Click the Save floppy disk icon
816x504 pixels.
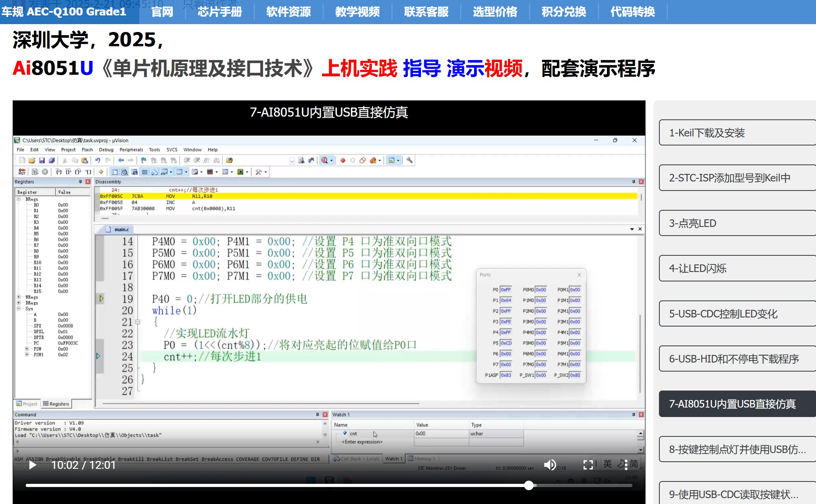[x=42, y=160]
